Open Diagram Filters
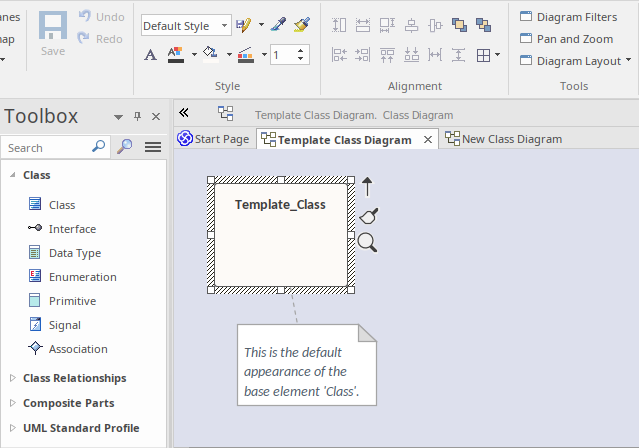 pos(569,17)
